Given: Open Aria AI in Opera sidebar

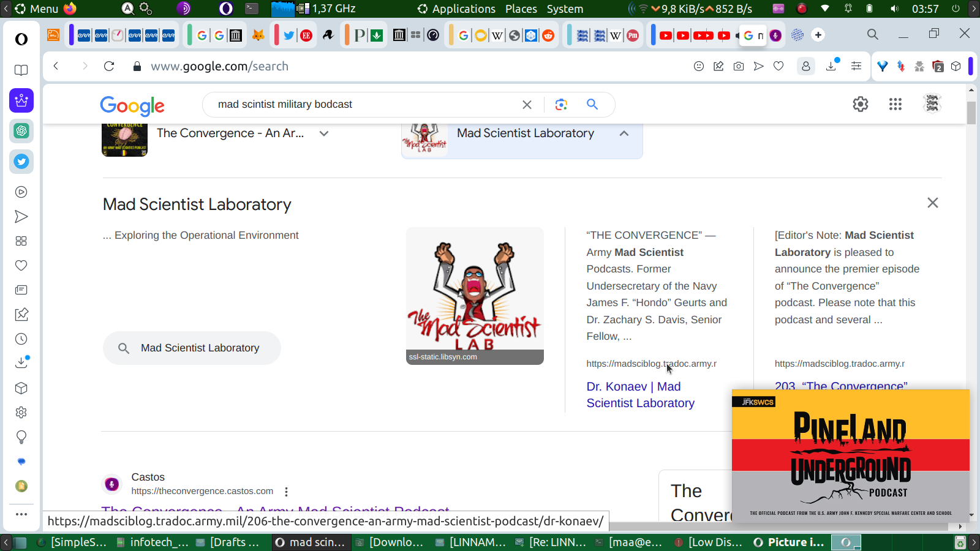Looking at the screenshot, I should [21, 100].
